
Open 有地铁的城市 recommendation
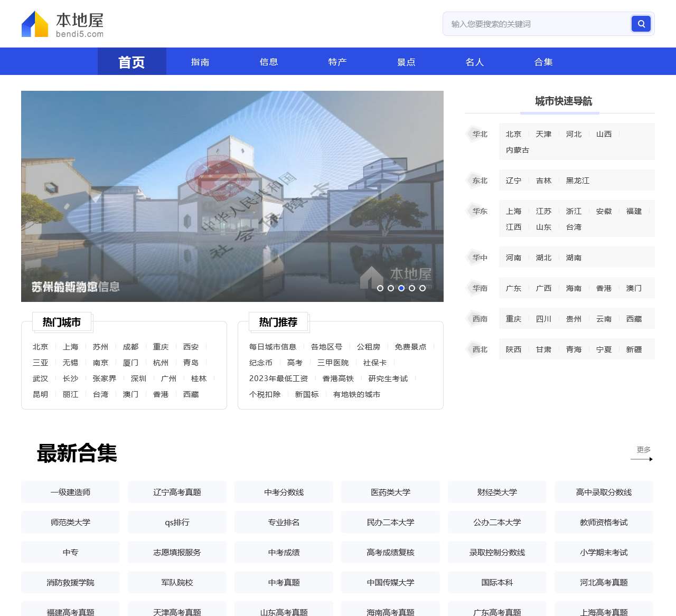[x=356, y=394]
